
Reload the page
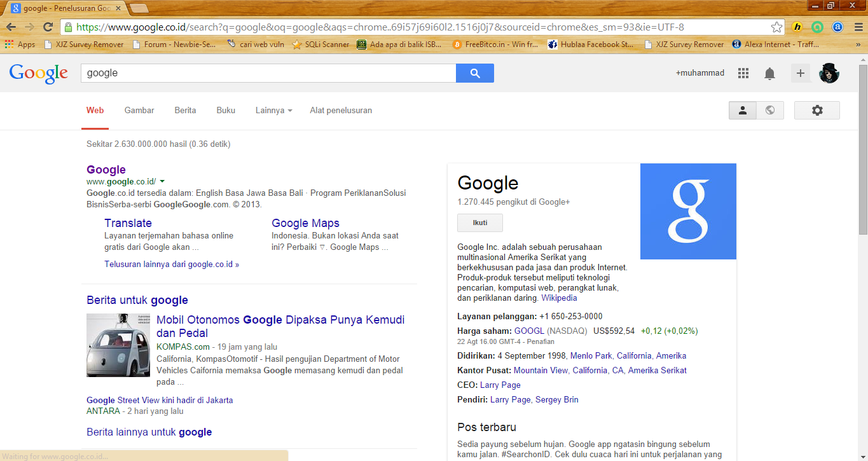[x=48, y=27]
